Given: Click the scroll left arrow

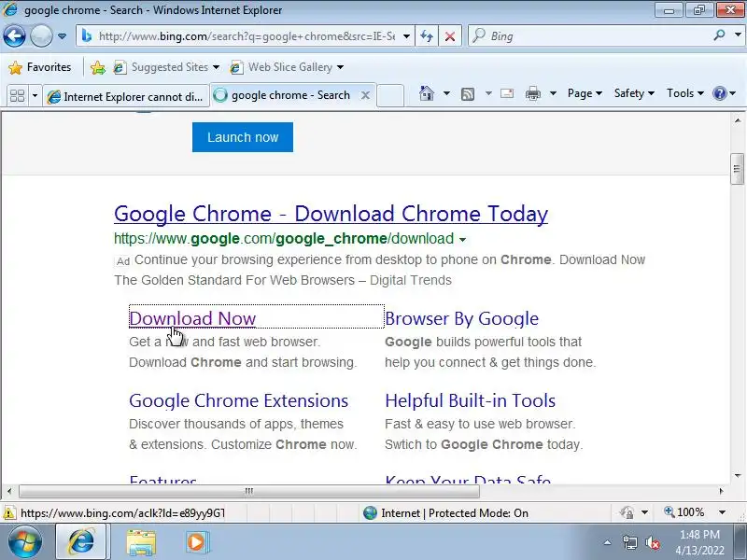Looking at the screenshot, I should click(x=9, y=491).
